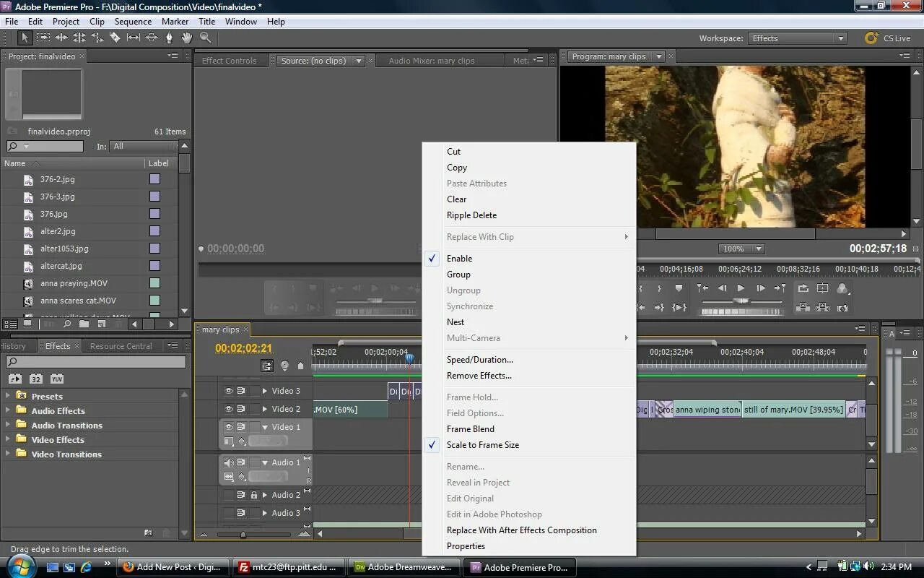
Task: Click the timeline zoom slider handle
Action: pos(243,535)
